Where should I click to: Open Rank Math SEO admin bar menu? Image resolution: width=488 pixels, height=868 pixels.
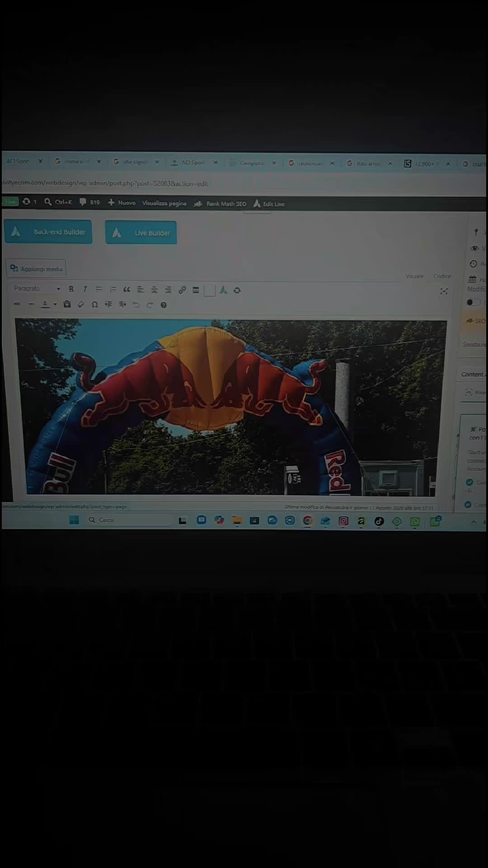(220, 203)
